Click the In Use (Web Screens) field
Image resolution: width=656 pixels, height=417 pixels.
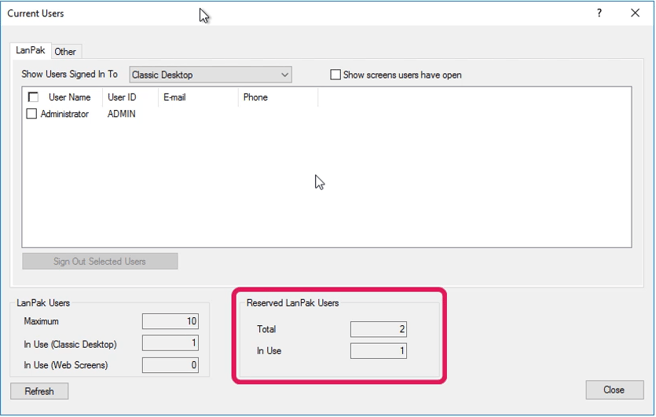pyautogui.click(x=170, y=365)
